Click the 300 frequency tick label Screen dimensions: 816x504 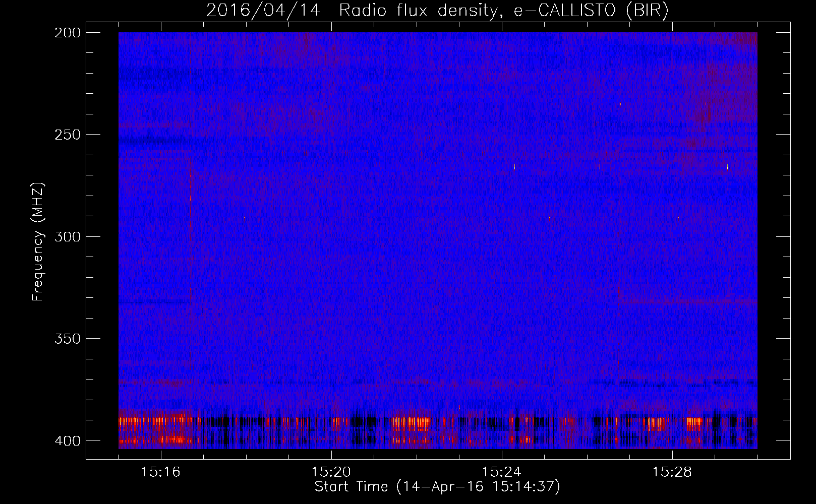coord(68,236)
